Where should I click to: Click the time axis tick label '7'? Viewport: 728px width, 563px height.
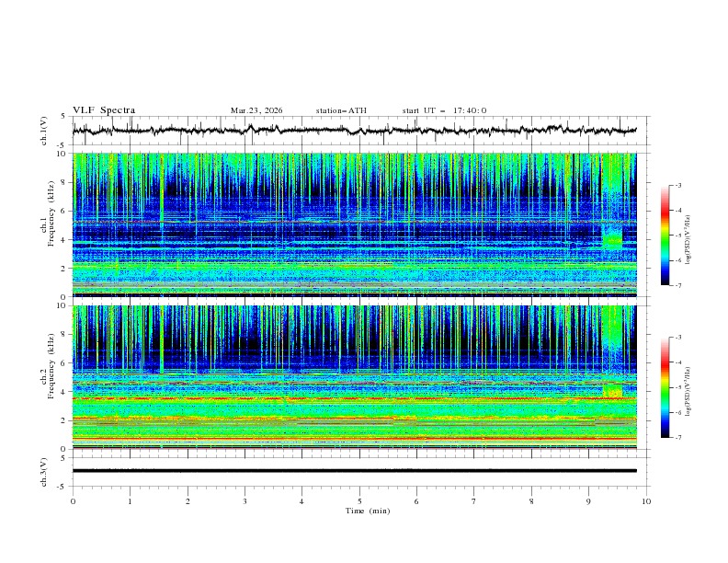click(474, 501)
